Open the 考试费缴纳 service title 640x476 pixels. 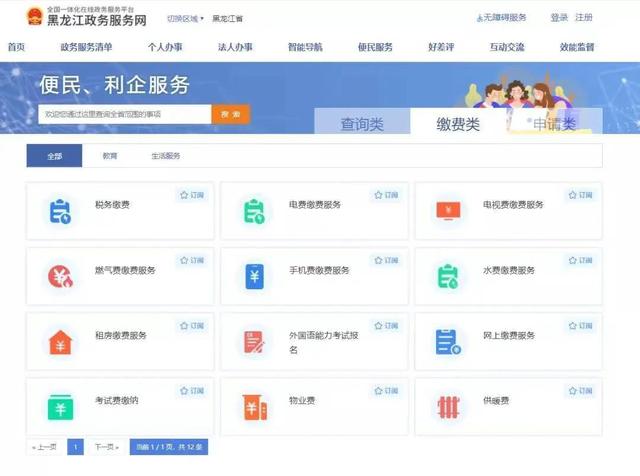pos(117,400)
